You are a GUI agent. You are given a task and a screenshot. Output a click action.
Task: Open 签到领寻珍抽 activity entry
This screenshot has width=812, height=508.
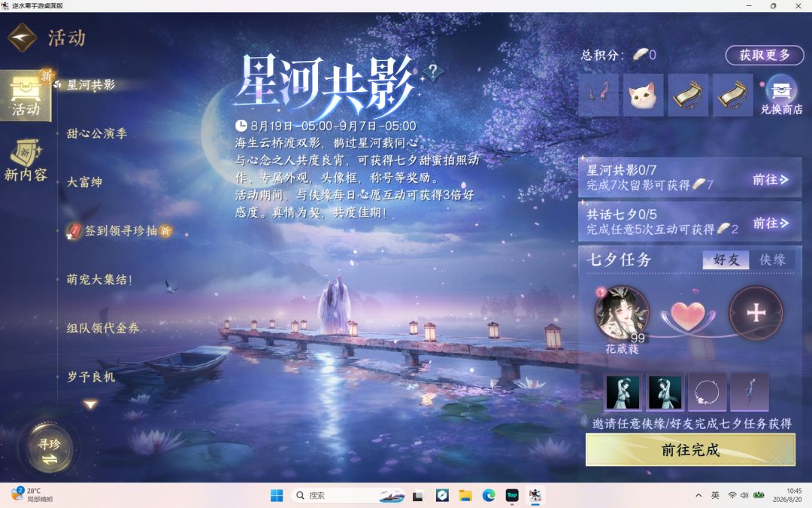[120, 231]
